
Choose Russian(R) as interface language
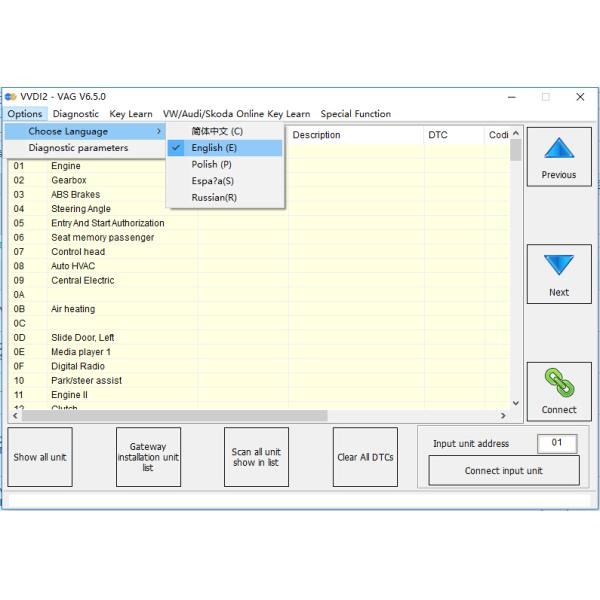[214, 197]
